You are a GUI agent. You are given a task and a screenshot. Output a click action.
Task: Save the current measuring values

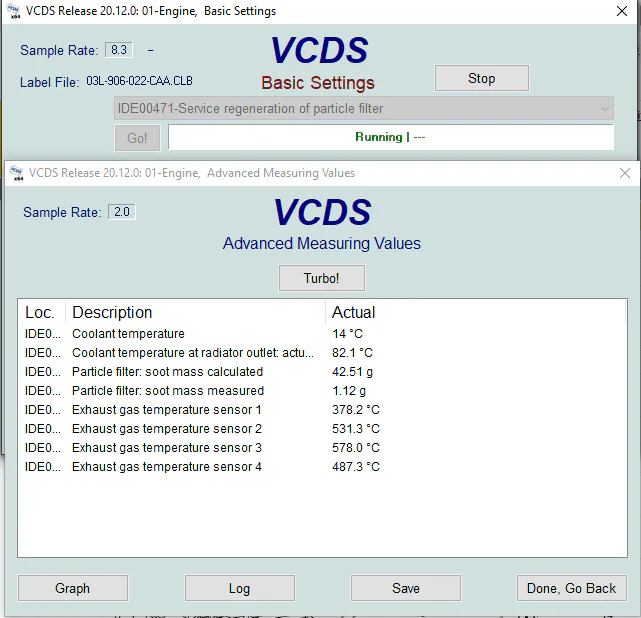[406, 588]
